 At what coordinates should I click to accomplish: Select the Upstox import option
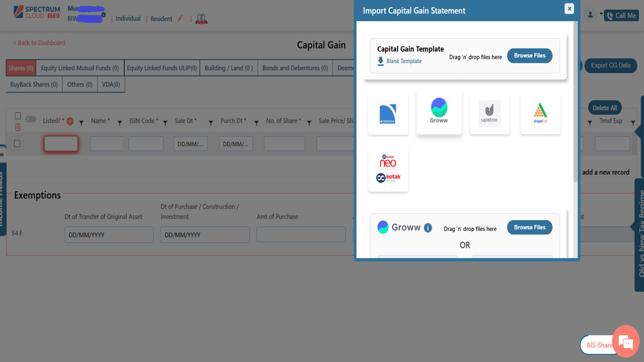(489, 113)
